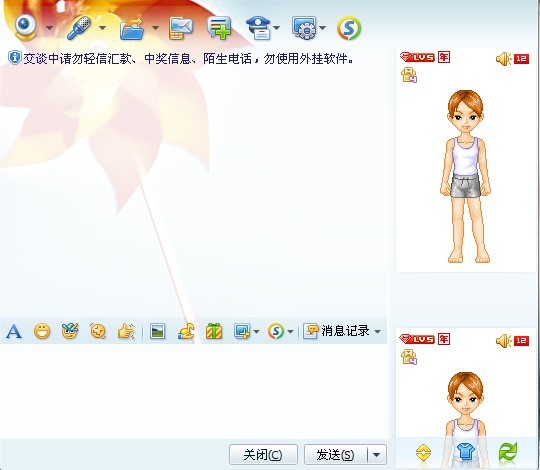The image size is (540, 470).
Task: Click the 关闭(C) button
Action: tap(263, 455)
